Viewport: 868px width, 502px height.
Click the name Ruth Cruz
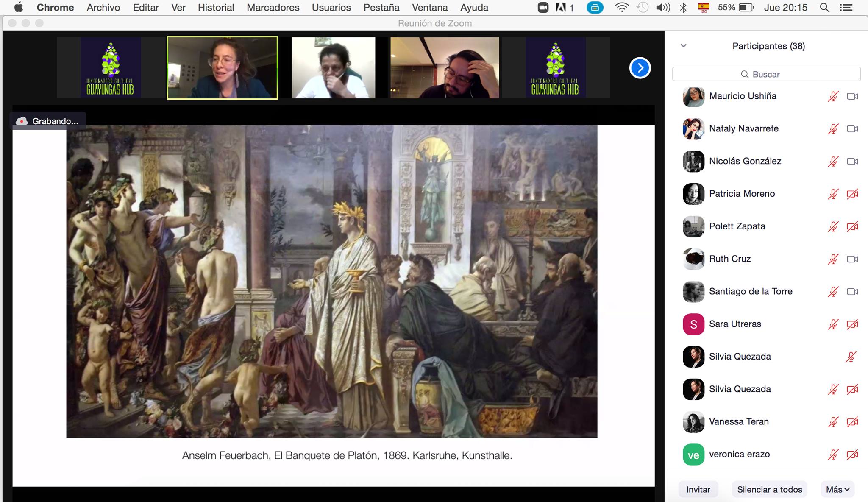click(x=730, y=259)
